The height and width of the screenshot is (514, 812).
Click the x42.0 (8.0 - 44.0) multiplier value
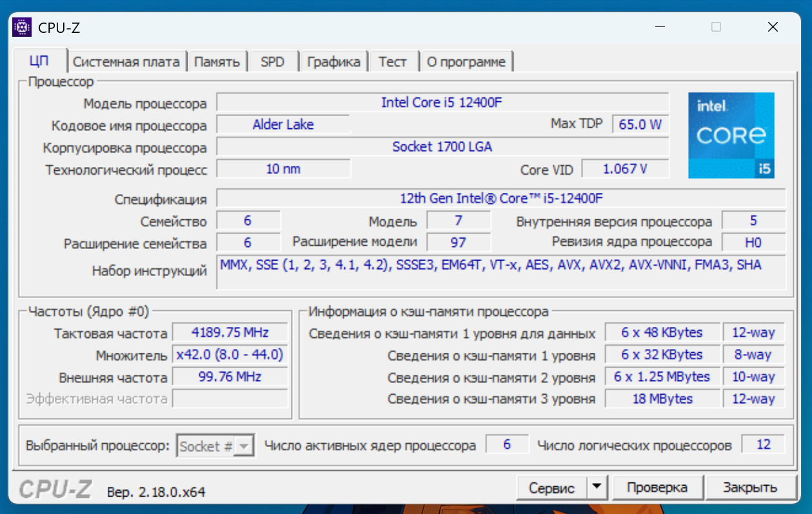[230, 355]
